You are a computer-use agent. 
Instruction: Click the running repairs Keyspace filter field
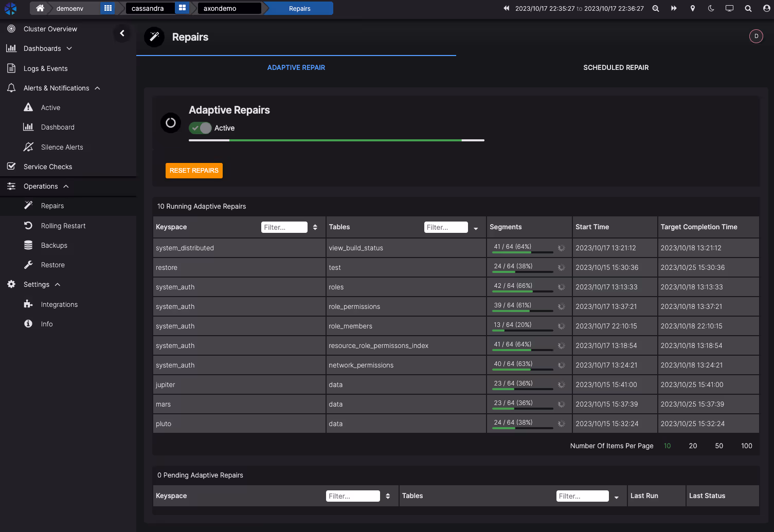click(x=284, y=227)
